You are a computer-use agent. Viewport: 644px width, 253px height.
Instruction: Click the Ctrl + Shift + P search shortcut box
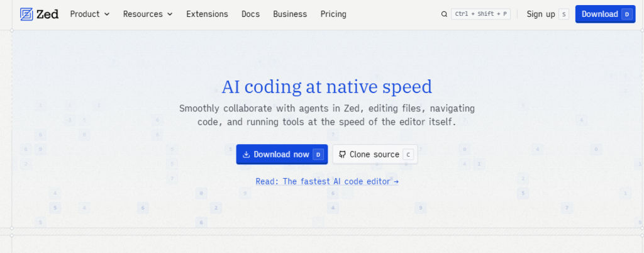pyautogui.click(x=480, y=14)
